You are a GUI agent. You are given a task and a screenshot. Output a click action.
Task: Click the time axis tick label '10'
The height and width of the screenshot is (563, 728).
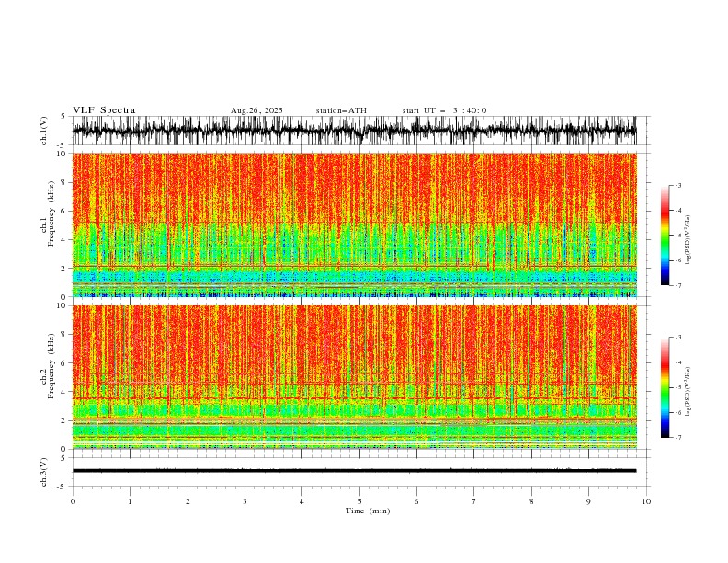click(x=646, y=501)
